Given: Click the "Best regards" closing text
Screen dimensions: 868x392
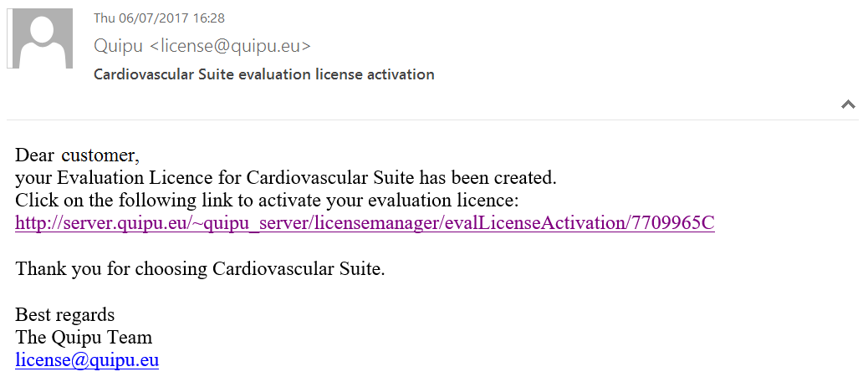Looking at the screenshot, I should (x=64, y=315).
